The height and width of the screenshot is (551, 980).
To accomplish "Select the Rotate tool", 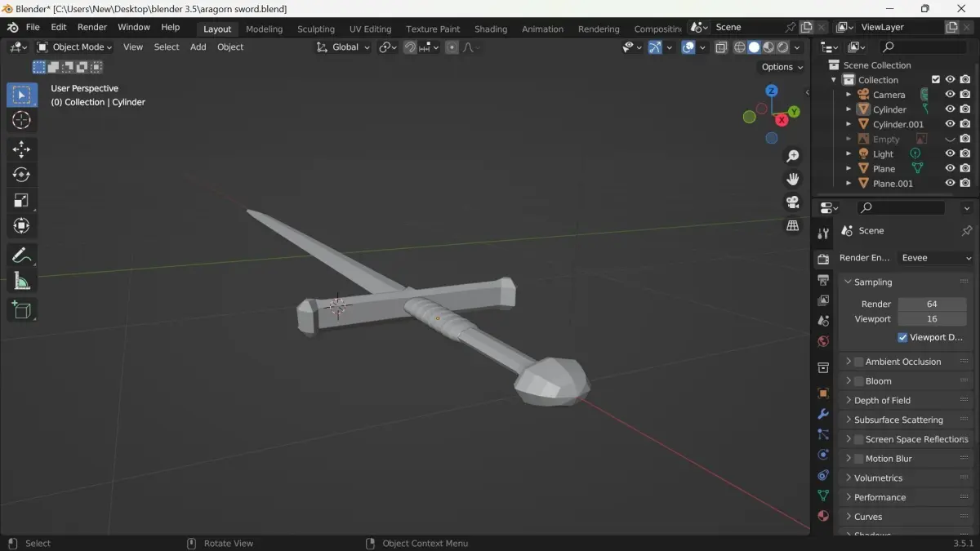I will pyautogui.click(x=22, y=175).
